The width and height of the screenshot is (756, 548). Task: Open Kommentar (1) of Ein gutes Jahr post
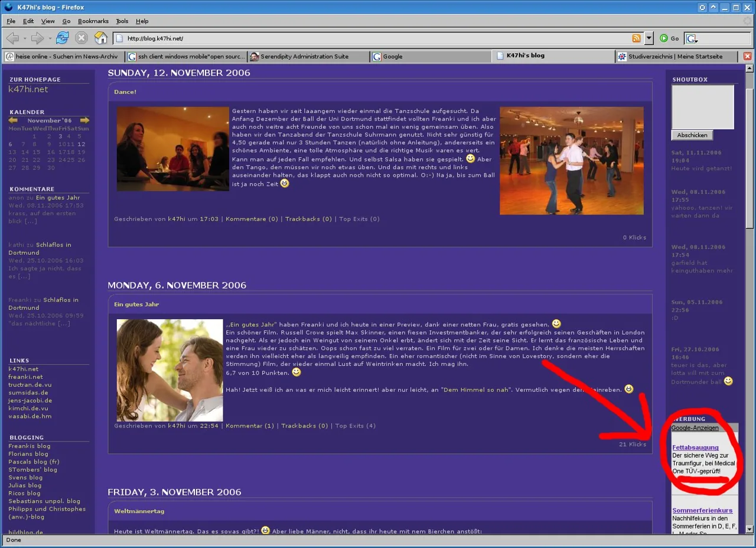[250, 426]
